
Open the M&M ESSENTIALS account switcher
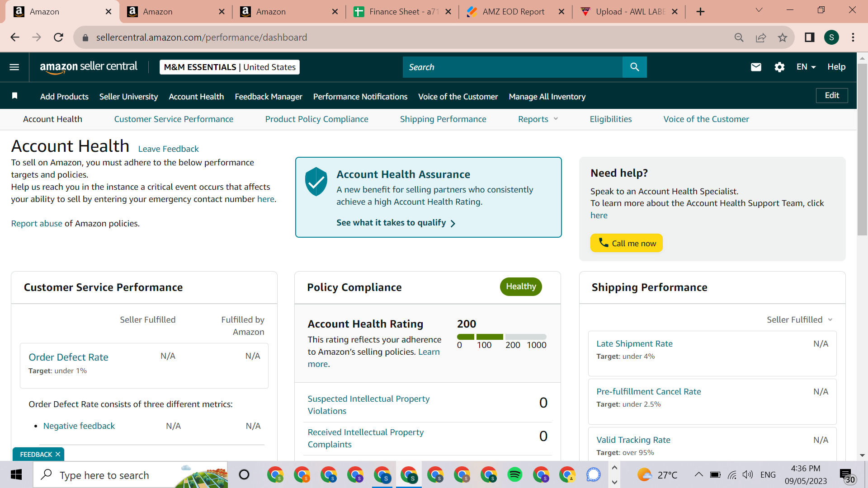230,67
